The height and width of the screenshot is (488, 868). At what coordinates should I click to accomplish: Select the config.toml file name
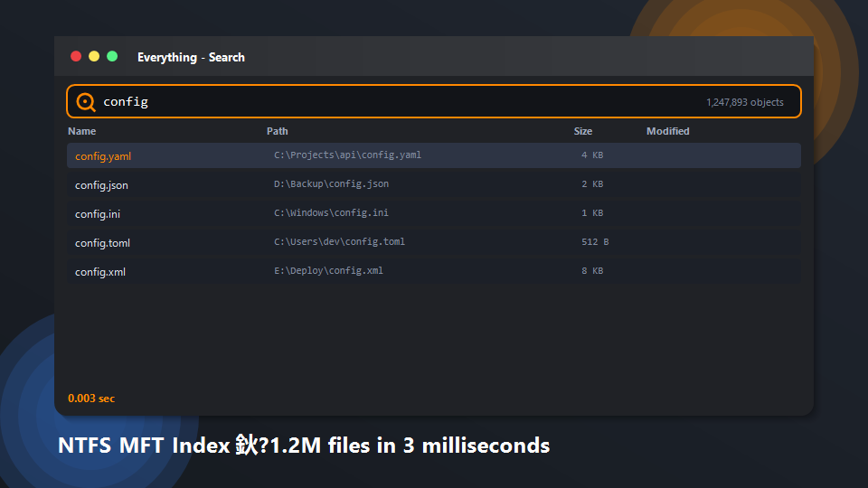coord(102,243)
